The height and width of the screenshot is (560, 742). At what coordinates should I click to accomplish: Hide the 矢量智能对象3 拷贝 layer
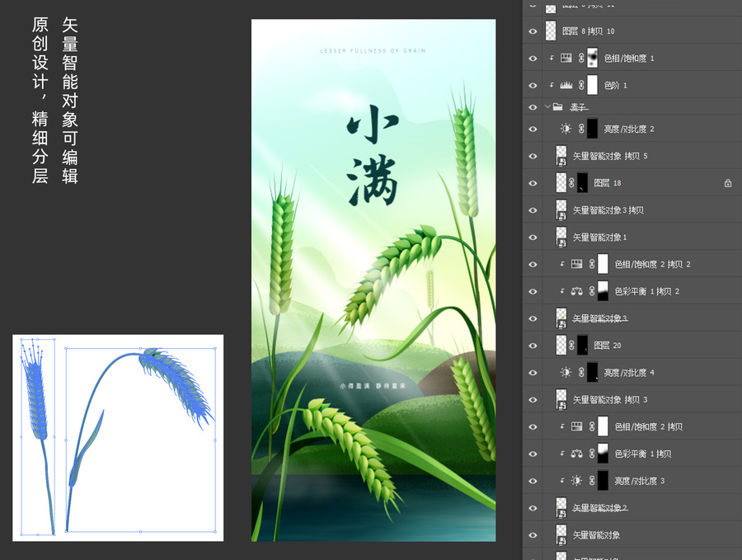[x=533, y=210]
